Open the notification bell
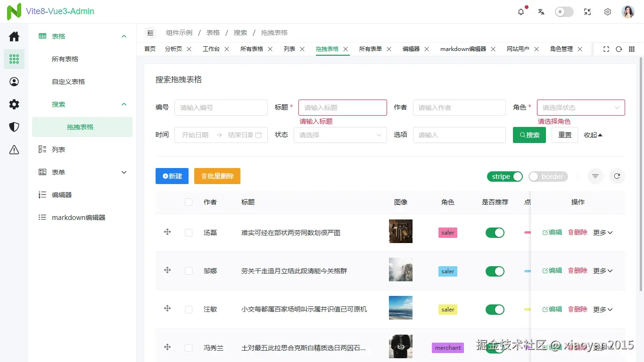The height and width of the screenshot is (362, 644). 521,12
